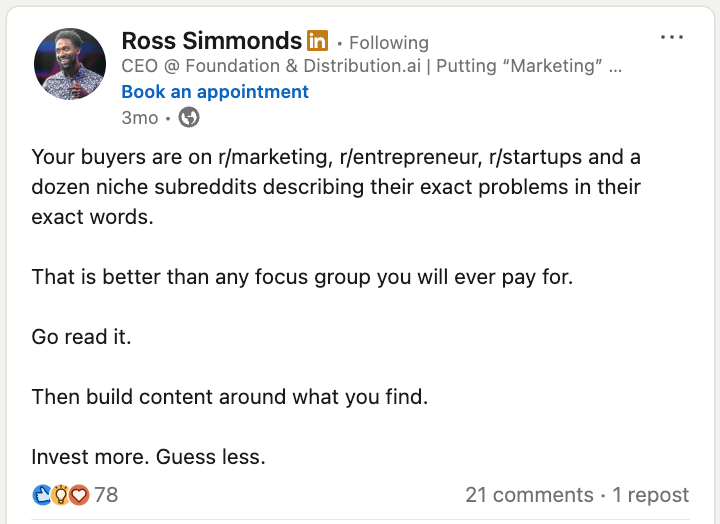
Task: Open Ross Simmonds' profile photo
Action: tap(70, 64)
